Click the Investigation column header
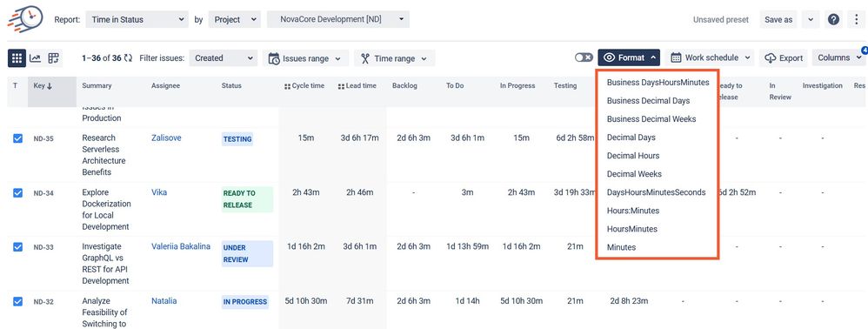 823,86
